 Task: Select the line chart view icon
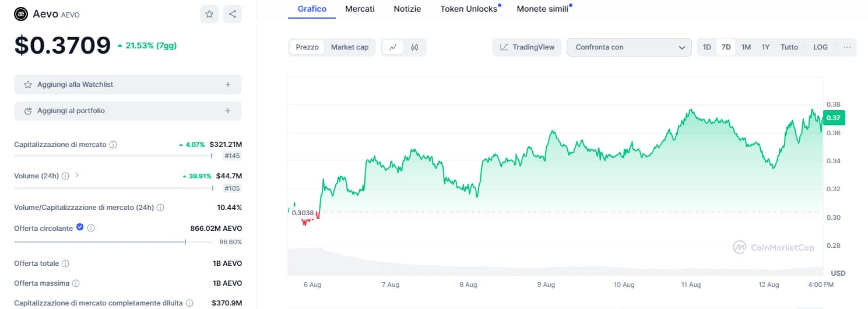[393, 47]
